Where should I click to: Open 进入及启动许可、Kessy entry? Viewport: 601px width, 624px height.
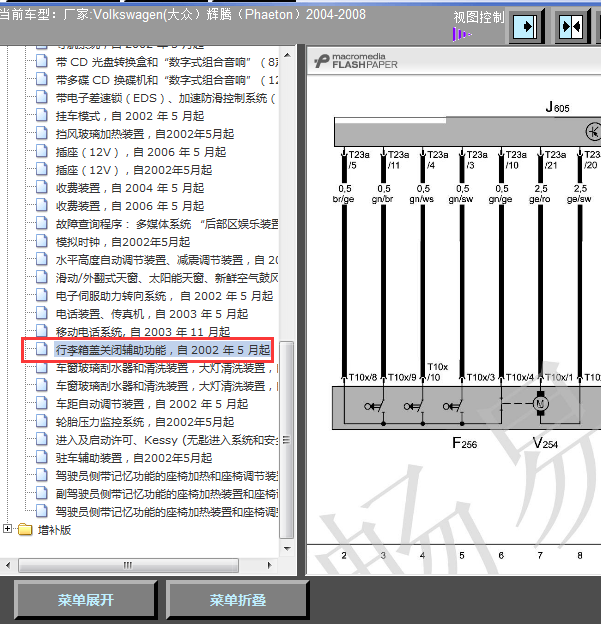click(x=167, y=440)
